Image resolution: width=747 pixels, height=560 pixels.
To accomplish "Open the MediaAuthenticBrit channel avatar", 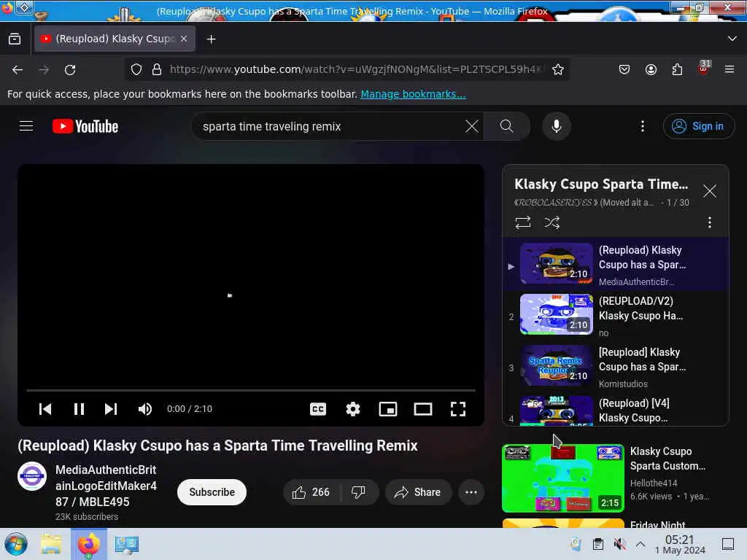I will click(32, 476).
